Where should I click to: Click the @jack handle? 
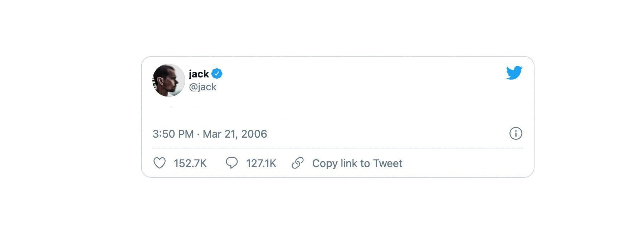click(x=202, y=87)
